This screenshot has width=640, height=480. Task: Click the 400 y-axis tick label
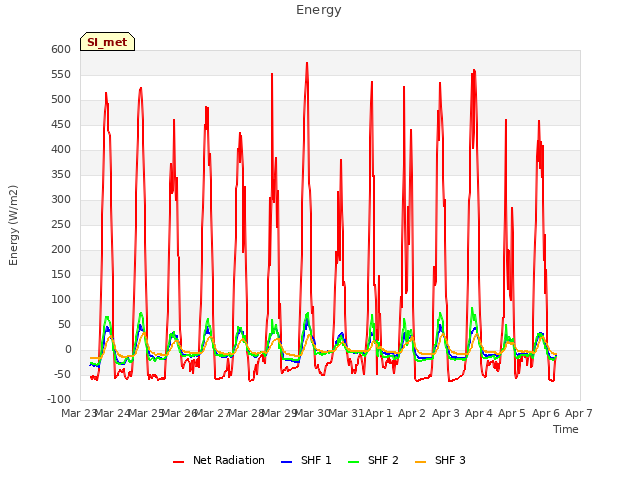(61, 149)
